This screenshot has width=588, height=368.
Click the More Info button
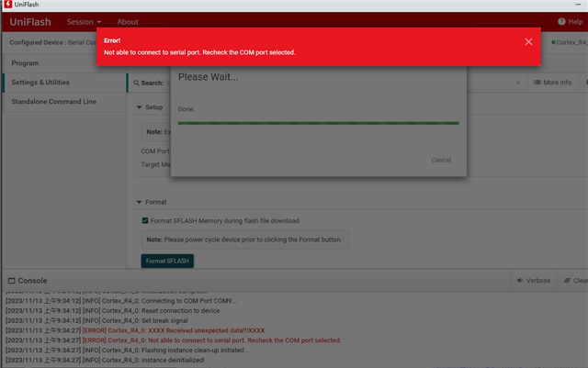click(x=552, y=83)
